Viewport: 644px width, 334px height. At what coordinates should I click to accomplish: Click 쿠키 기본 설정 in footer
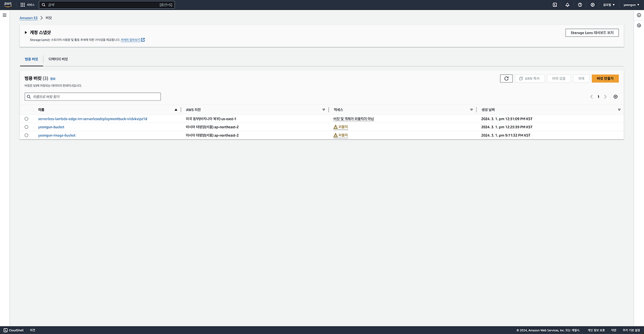click(x=630, y=330)
